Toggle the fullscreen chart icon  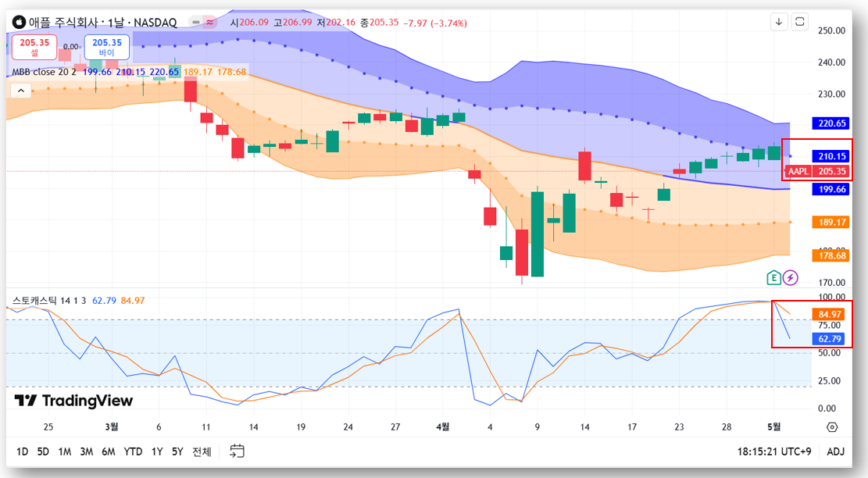800,22
